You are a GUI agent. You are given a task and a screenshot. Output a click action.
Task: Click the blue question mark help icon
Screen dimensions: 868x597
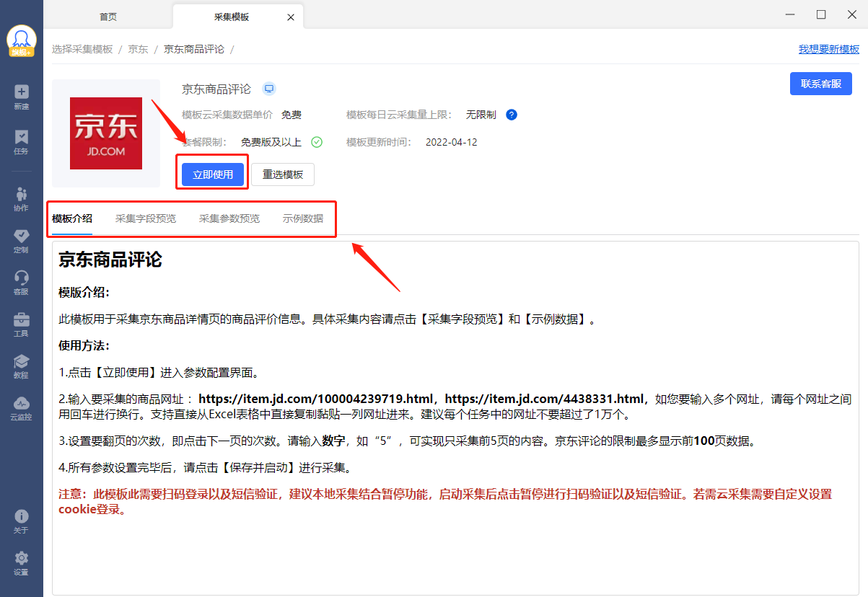512,115
